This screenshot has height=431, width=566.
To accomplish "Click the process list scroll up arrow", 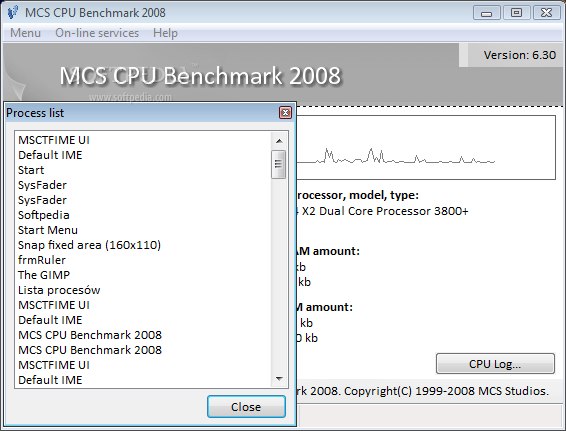I will (279, 141).
